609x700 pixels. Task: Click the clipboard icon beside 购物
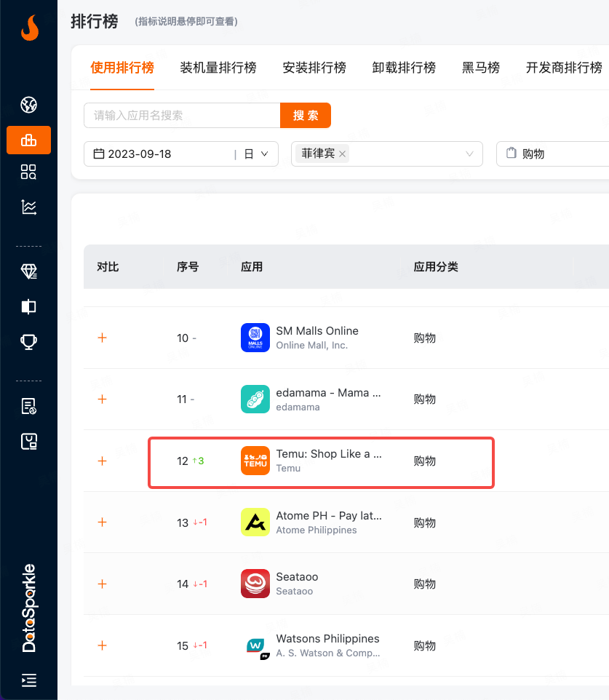[512, 153]
